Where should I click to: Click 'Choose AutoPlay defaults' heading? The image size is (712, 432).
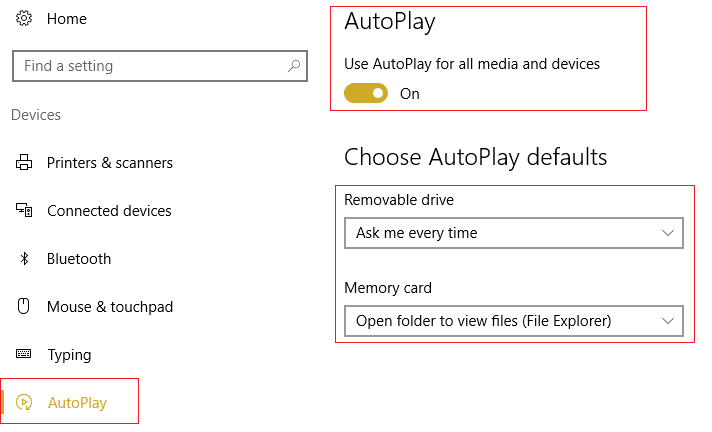(x=475, y=157)
